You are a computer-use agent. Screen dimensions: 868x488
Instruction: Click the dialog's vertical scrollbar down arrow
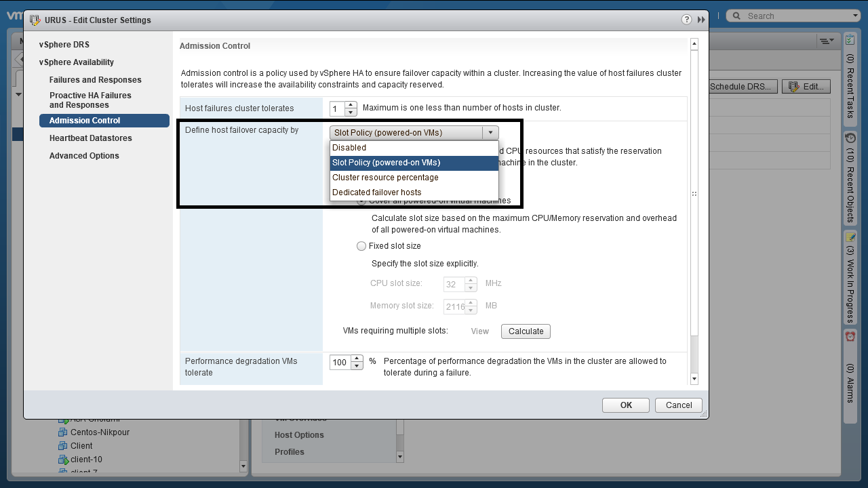tap(694, 380)
